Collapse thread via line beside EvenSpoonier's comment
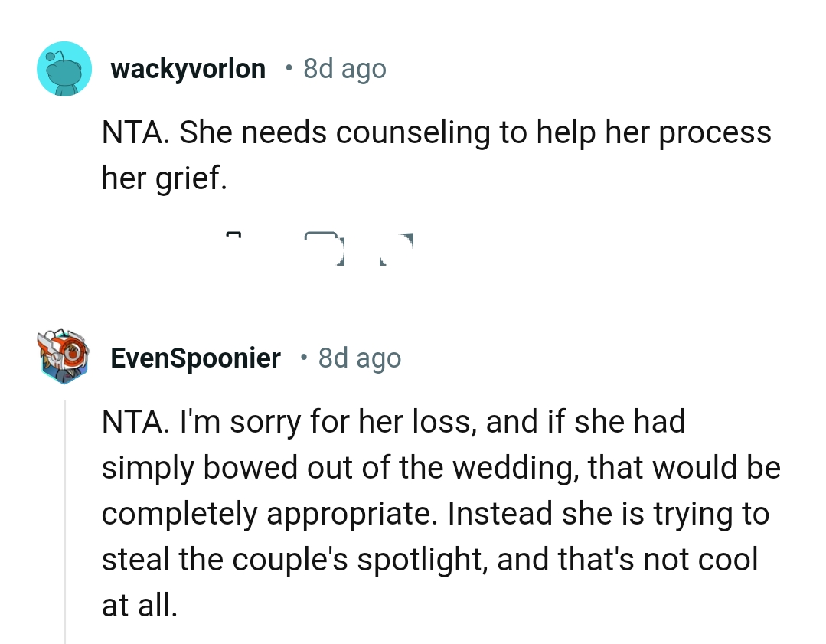The height and width of the screenshot is (644, 826). coord(65,521)
